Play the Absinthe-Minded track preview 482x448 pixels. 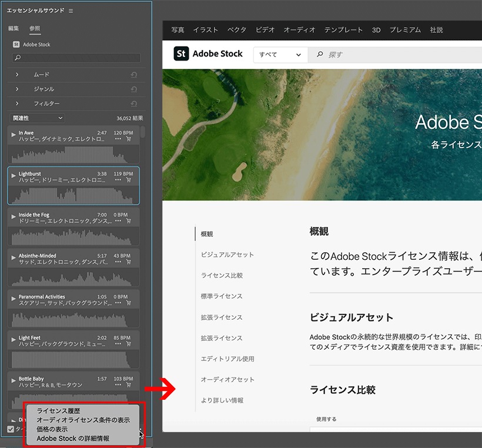pyautogui.click(x=13, y=258)
